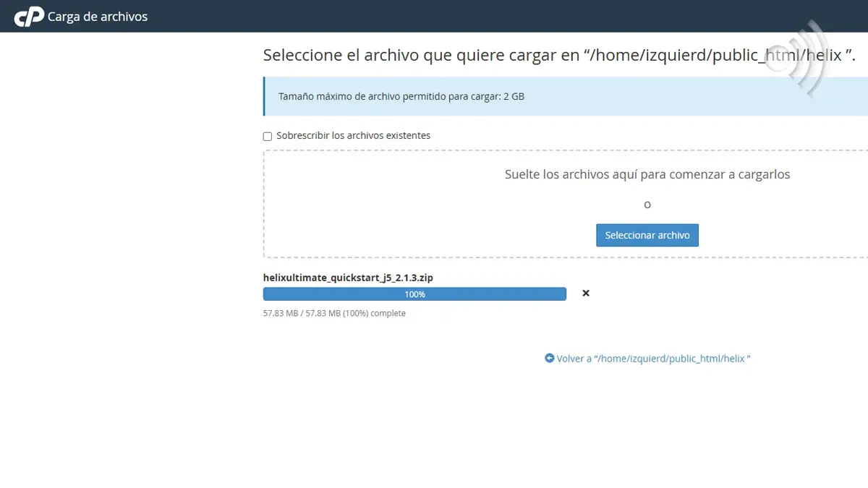Click the signal waves graphic top right

point(803,58)
